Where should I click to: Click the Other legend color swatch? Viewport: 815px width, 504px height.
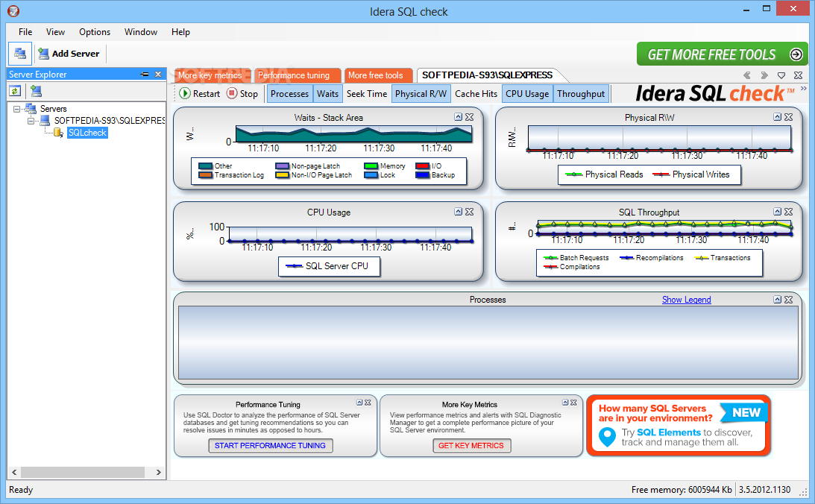(205, 166)
